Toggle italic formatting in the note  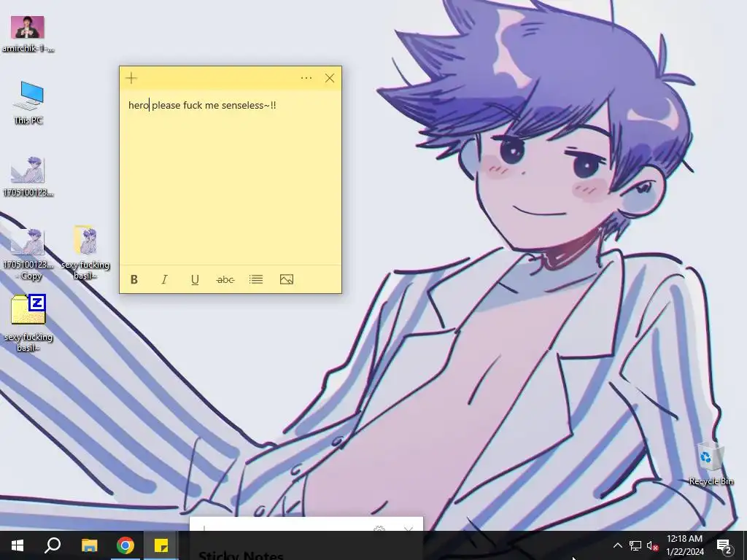coord(164,279)
